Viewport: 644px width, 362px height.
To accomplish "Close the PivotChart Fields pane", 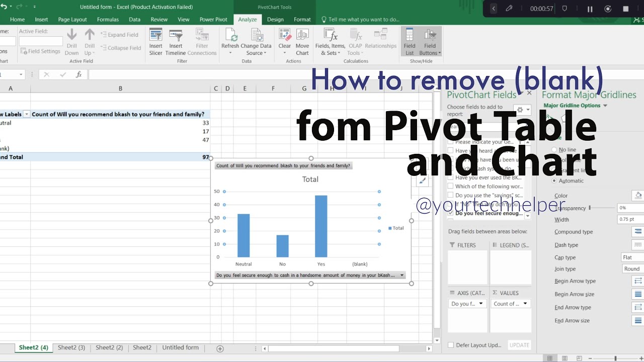I will tap(529, 93).
